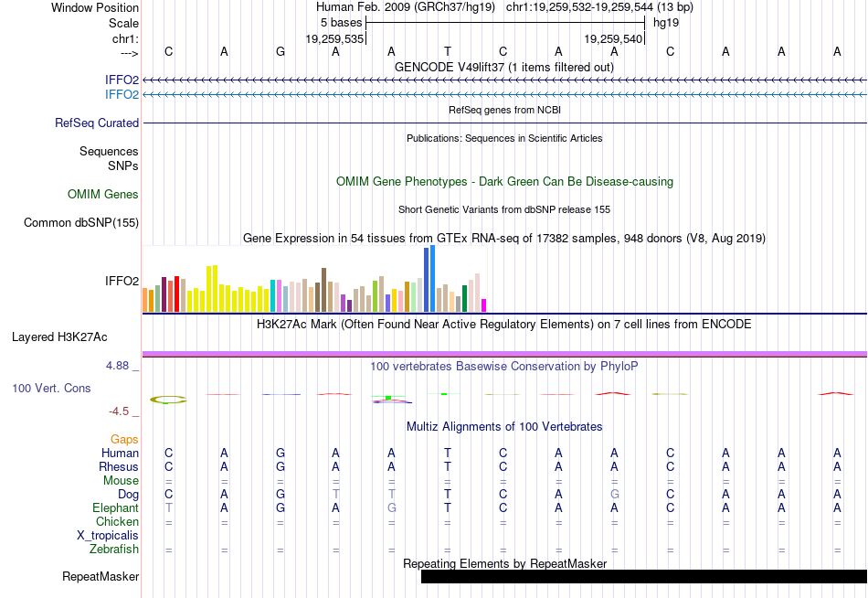Click the -4.5 PhyloP axis value
This screenshot has height=598, width=868.
(119, 411)
